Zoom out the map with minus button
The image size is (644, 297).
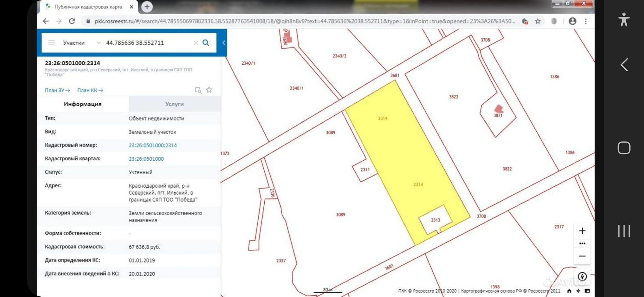[582, 256]
